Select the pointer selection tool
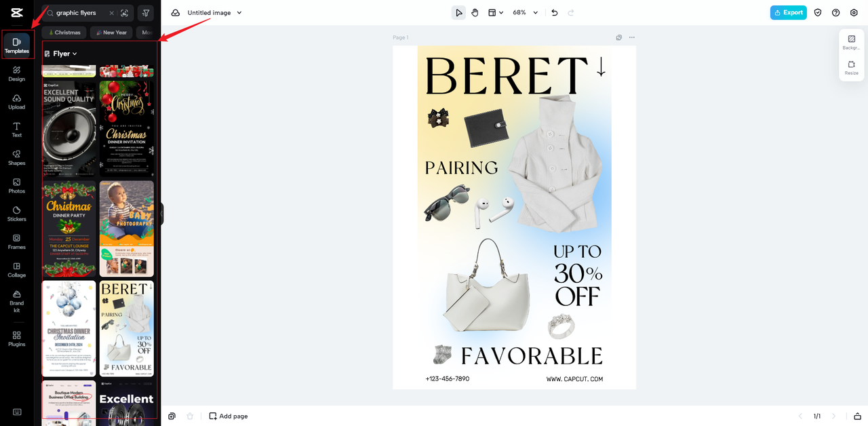Image resolution: width=868 pixels, height=426 pixels. 459,12
